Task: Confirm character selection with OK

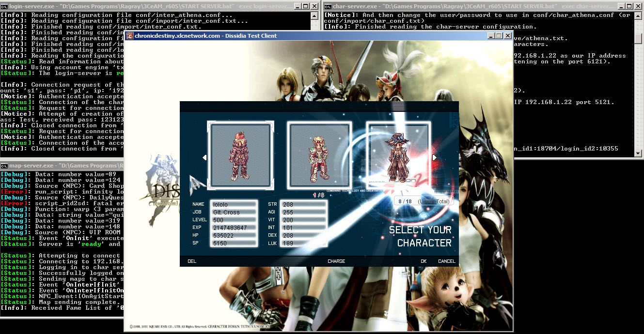Action: click(x=424, y=261)
